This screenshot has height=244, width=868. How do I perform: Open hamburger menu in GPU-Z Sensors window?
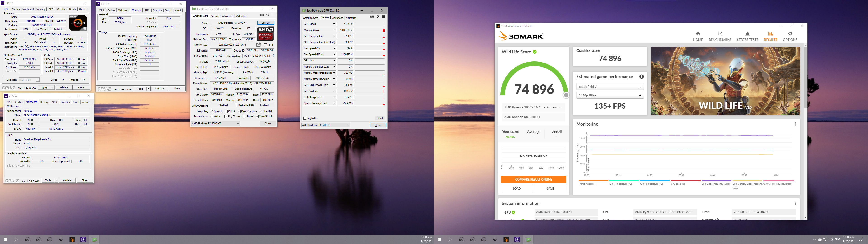(x=383, y=16)
